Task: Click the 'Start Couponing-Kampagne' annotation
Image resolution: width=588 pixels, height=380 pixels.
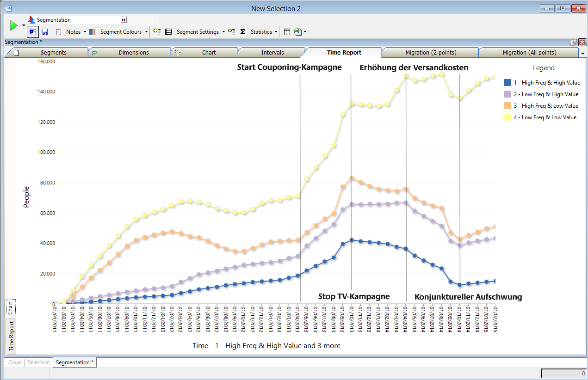Action: (x=290, y=67)
